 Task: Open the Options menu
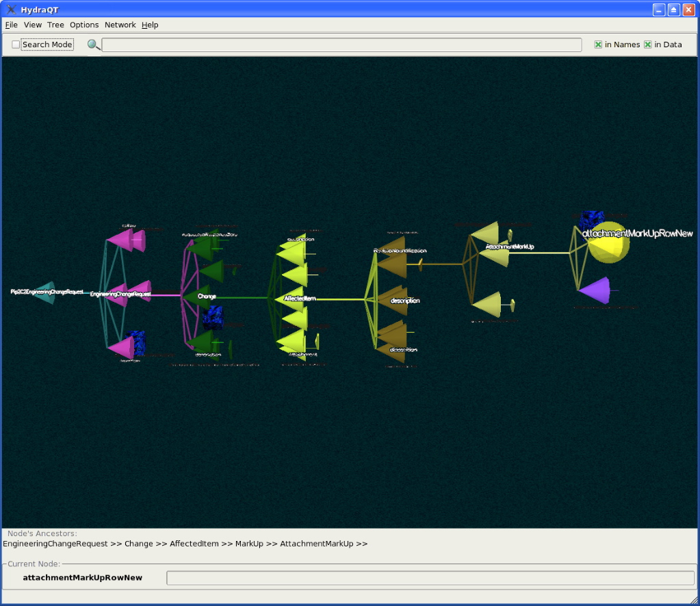84,25
